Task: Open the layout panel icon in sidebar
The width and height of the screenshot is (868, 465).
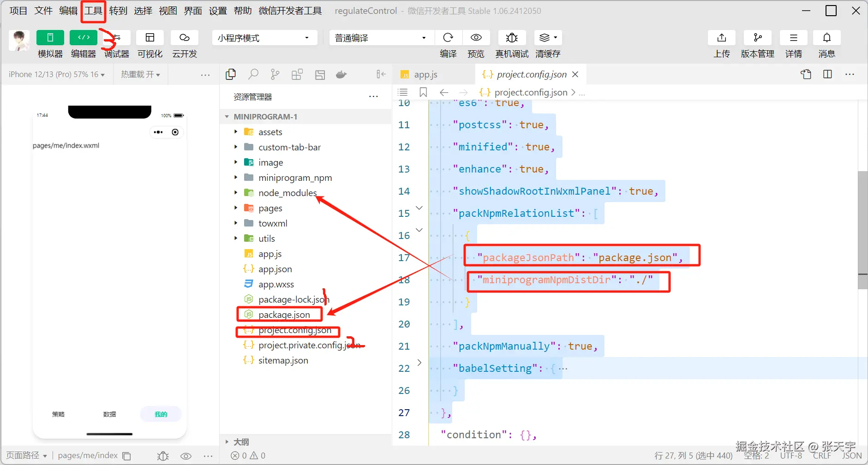Action: (320, 74)
